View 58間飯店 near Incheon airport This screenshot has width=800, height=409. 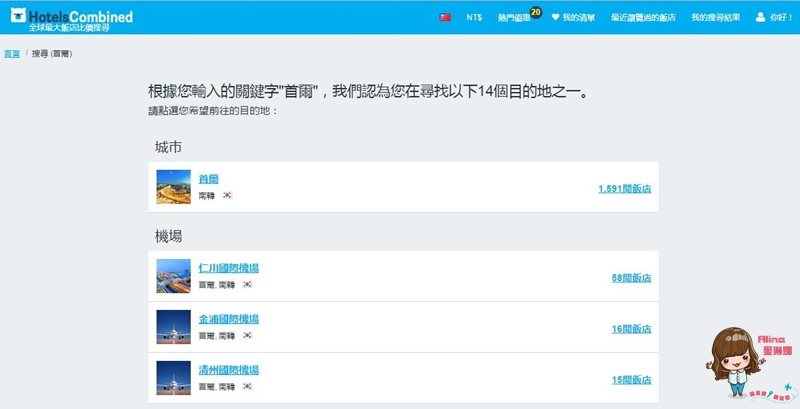[632, 278]
